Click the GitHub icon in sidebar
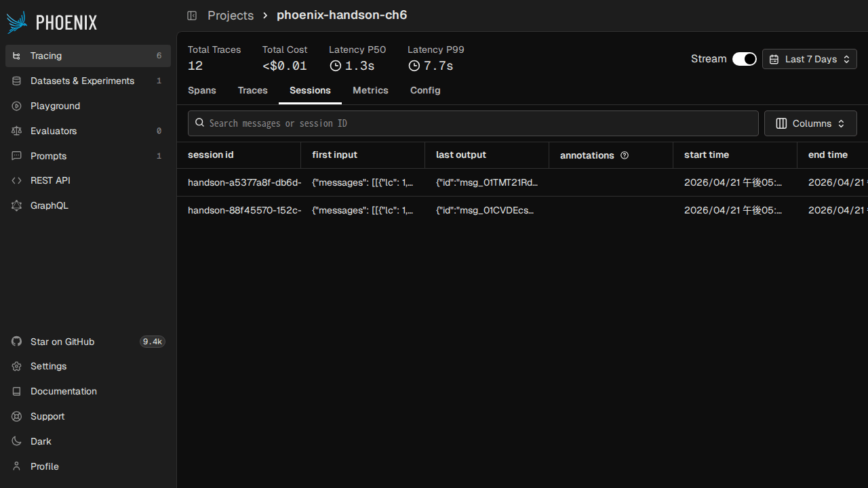The width and height of the screenshot is (868, 488). click(x=17, y=342)
